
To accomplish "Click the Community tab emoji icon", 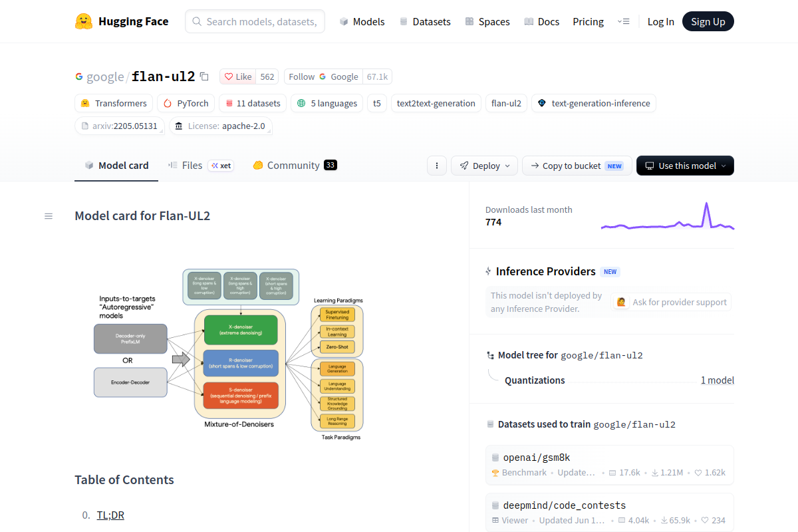I will tap(258, 165).
